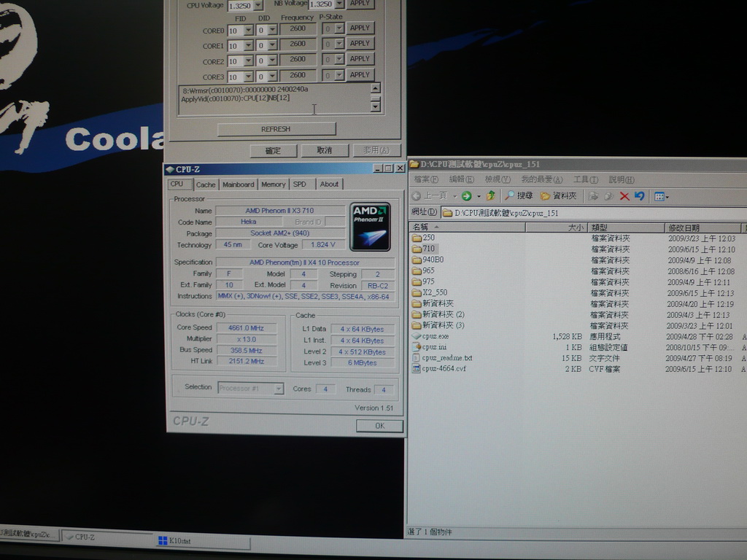Open the 檔案(F) menu in Explorer
Image resolution: width=747 pixels, height=560 pixels.
426,179
